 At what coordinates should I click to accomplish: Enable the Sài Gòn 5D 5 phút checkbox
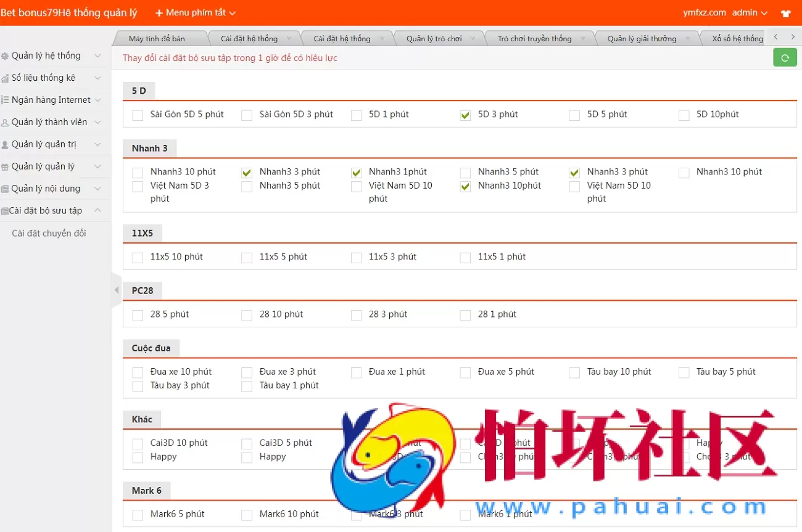coord(137,115)
